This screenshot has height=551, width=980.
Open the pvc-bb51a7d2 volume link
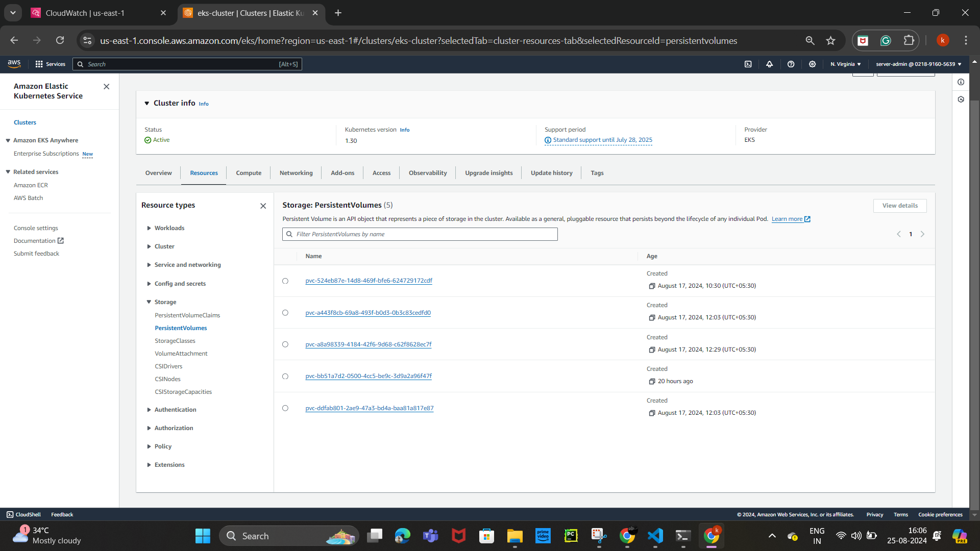[368, 376]
